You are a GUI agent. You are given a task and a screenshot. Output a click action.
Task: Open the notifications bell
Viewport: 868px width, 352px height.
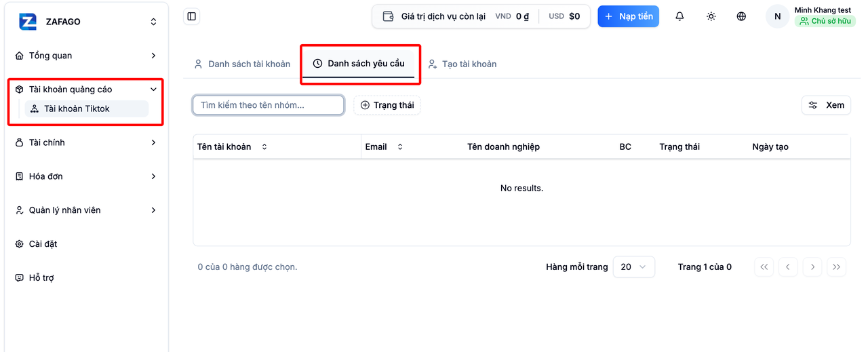(x=679, y=16)
